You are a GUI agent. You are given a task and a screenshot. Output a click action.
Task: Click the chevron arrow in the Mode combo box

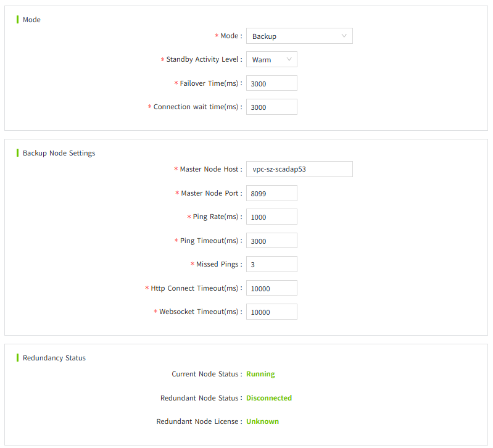tap(344, 36)
